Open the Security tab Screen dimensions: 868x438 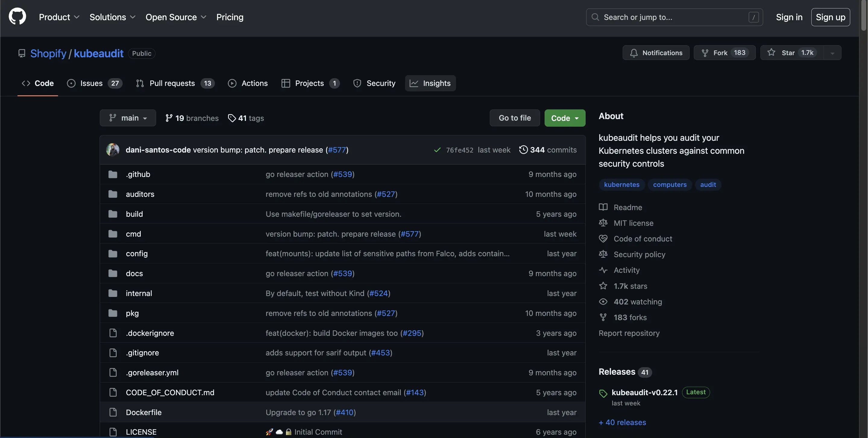tap(374, 83)
